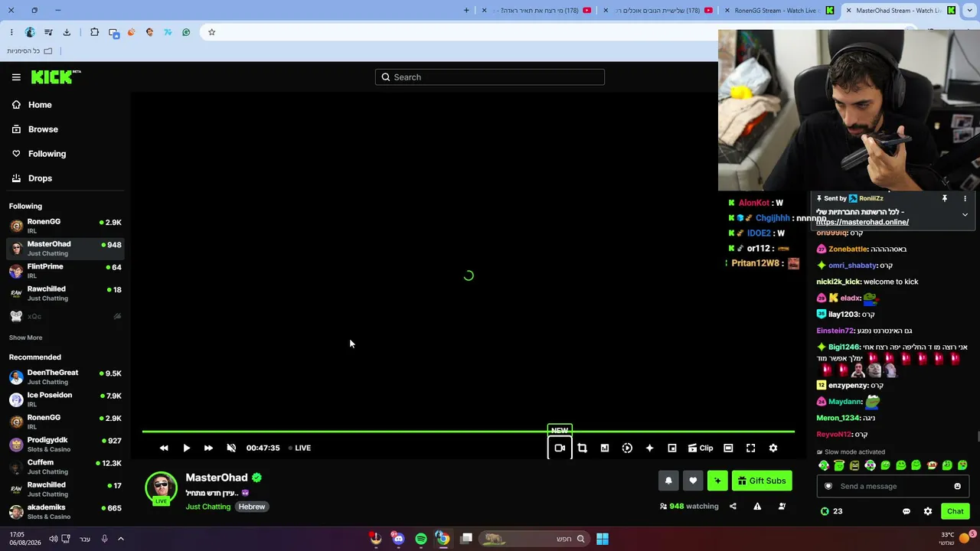Click the pin icon on pinned message
This screenshot has height=551, width=980.
point(945,198)
